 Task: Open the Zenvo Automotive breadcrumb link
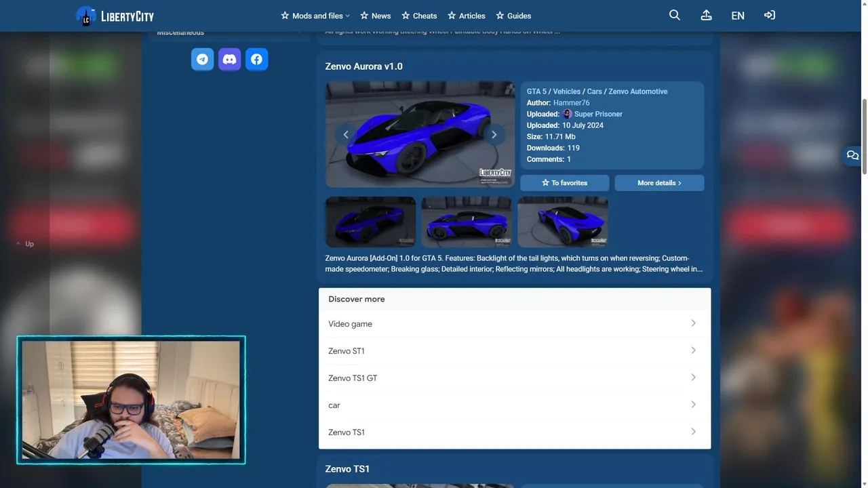pyautogui.click(x=638, y=91)
